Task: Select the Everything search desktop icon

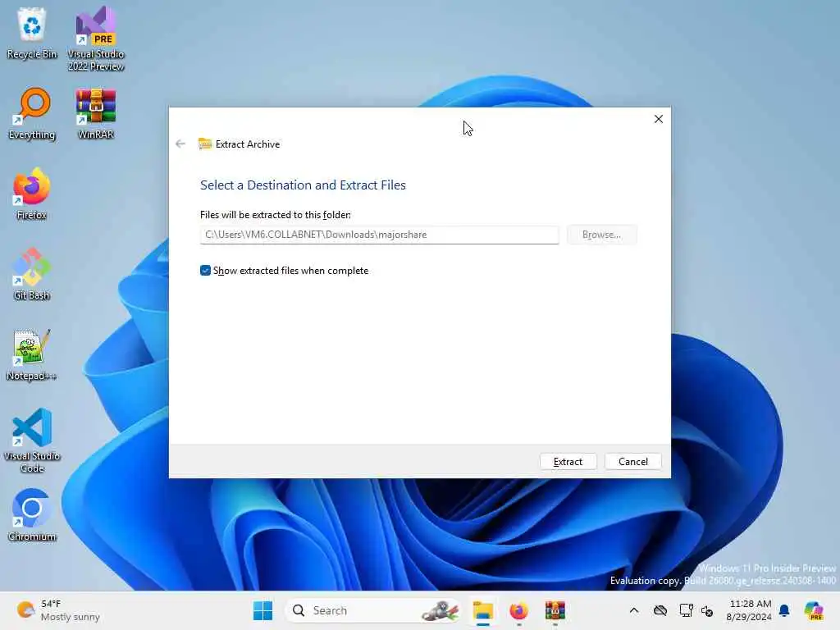Action: (x=32, y=113)
